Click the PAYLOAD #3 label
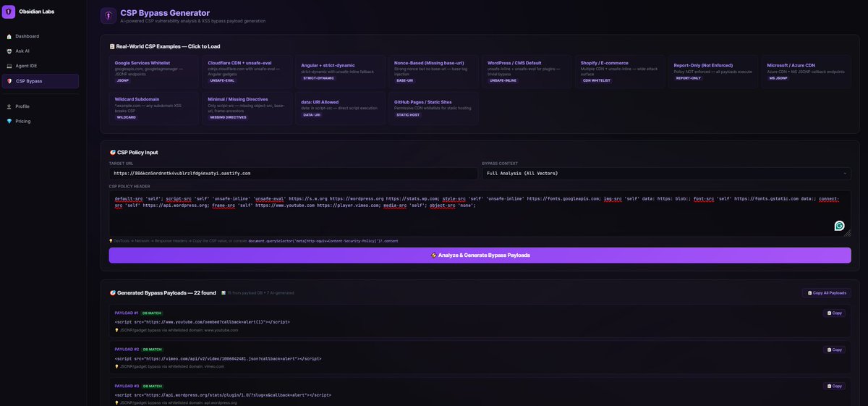This screenshot has height=406, width=868. 127,386
